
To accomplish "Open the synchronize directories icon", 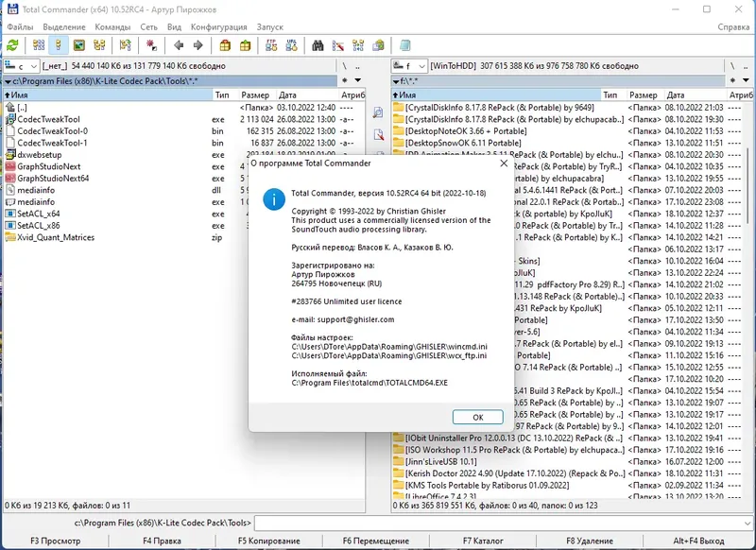I will click(358, 45).
